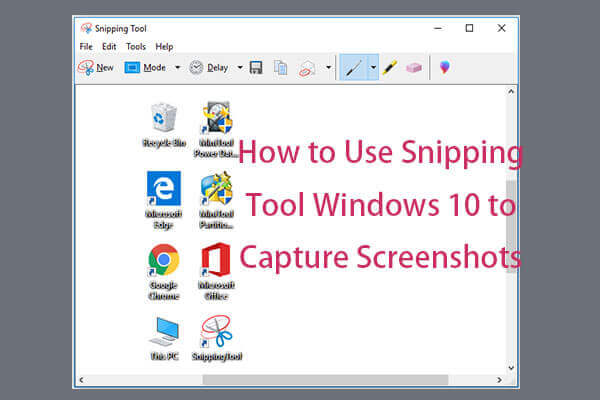Click the New button label
This screenshot has height=400, width=600.
click(x=105, y=68)
